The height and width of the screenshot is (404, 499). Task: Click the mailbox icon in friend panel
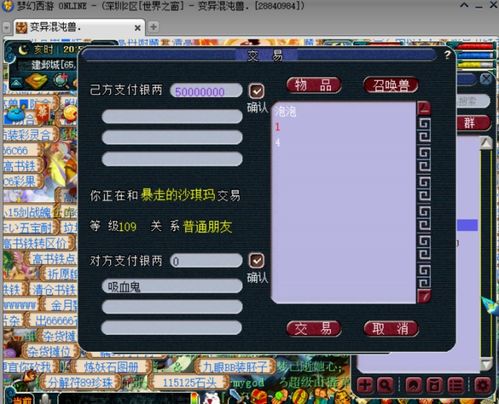click(x=434, y=385)
